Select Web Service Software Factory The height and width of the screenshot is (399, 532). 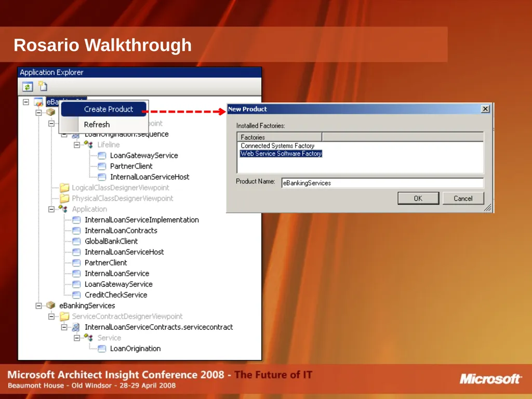click(x=281, y=154)
